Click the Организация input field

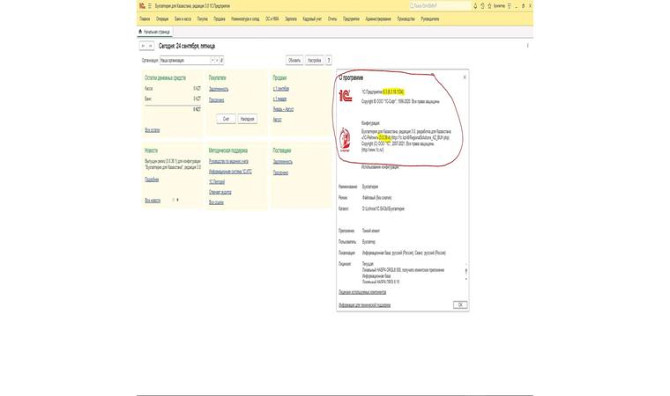click(x=185, y=61)
